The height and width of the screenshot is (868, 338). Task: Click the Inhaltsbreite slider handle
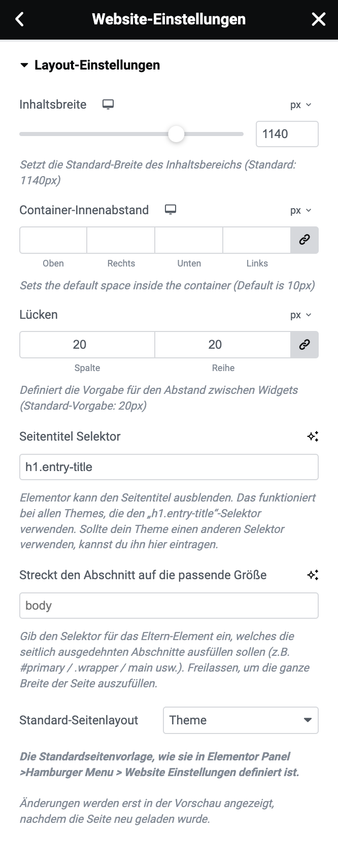[176, 134]
